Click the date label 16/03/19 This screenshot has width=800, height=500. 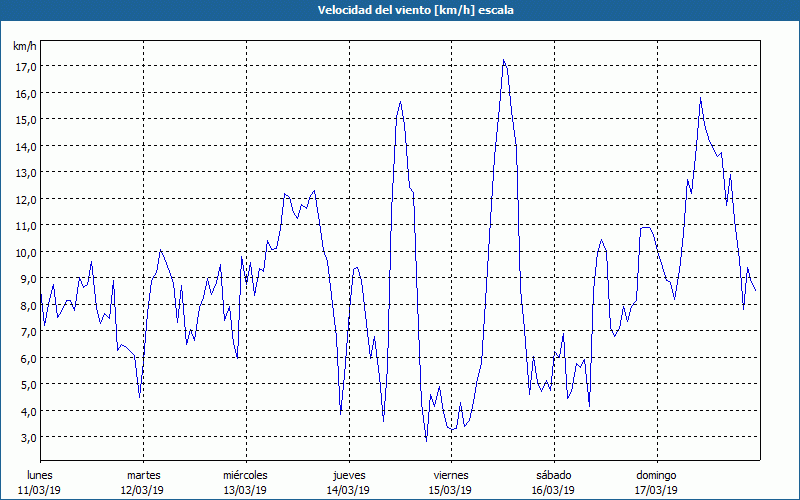coord(554,490)
